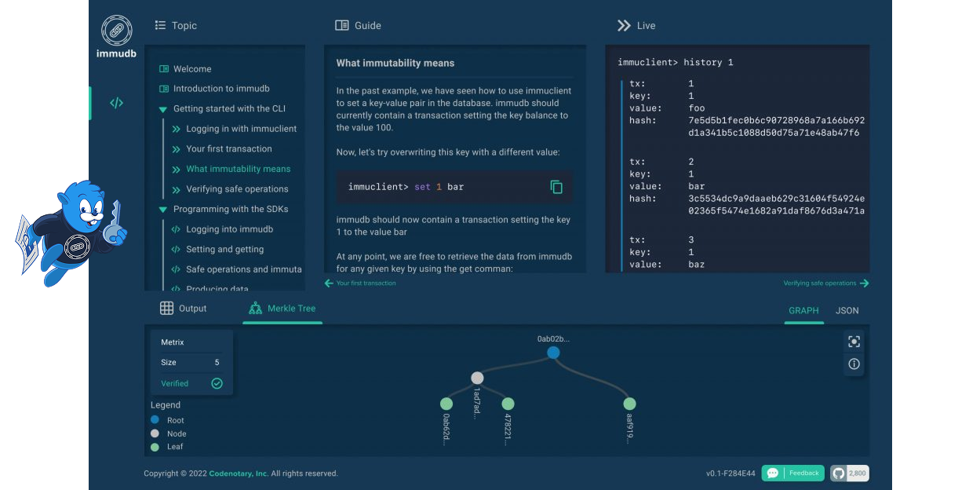This screenshot has height=490, width=980.
Task: Open What immutability means topic
Action: pyautogui.click(x=239, y=169)
